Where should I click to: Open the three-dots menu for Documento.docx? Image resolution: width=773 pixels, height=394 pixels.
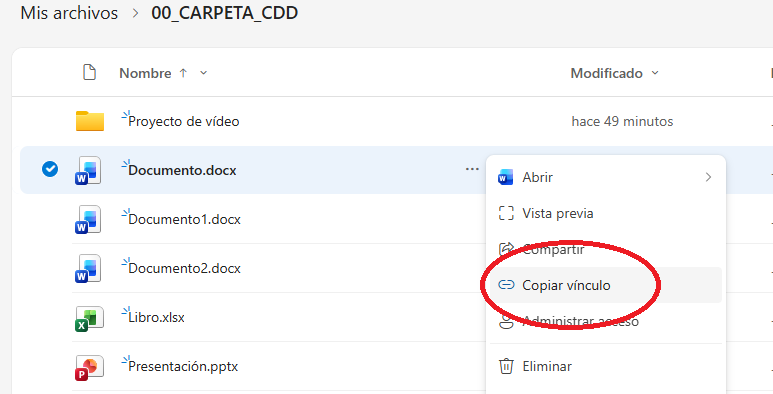coord(472,169)
